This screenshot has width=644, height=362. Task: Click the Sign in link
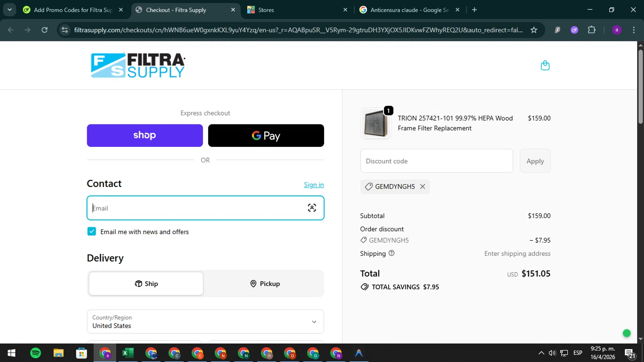[314, 185]
